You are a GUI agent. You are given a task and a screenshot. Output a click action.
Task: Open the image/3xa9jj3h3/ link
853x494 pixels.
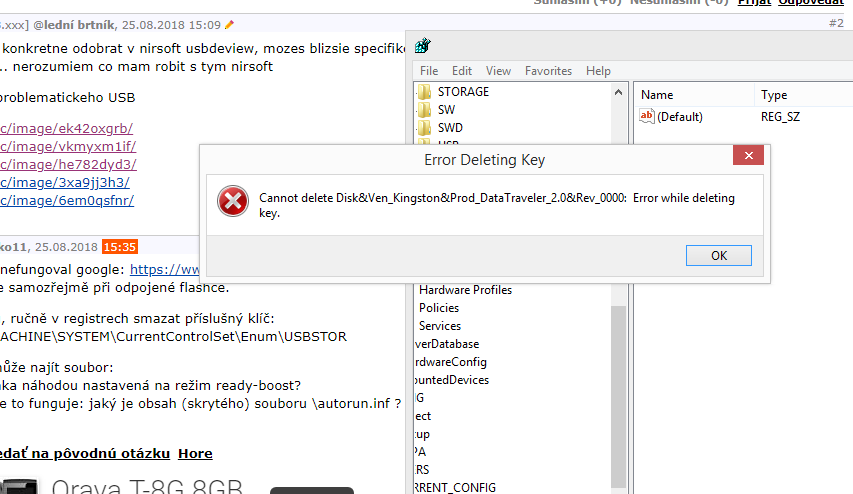[x=65, y=182]
